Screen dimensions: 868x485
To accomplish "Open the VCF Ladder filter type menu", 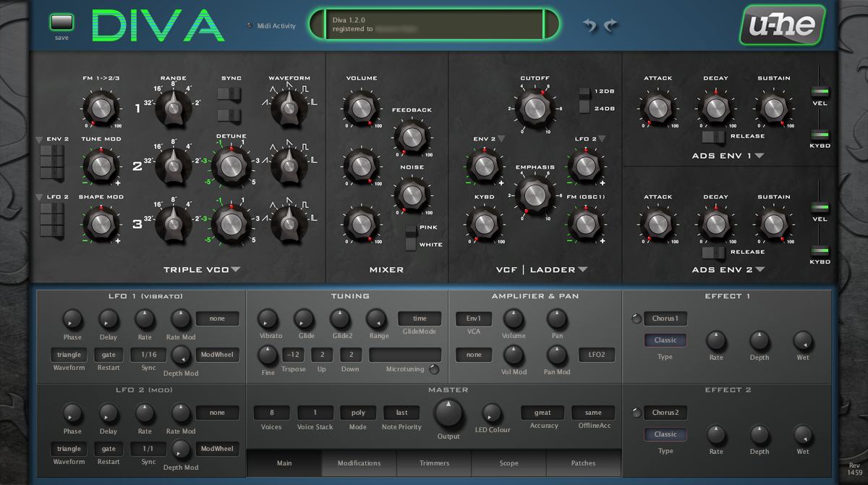I will [582, 270].
